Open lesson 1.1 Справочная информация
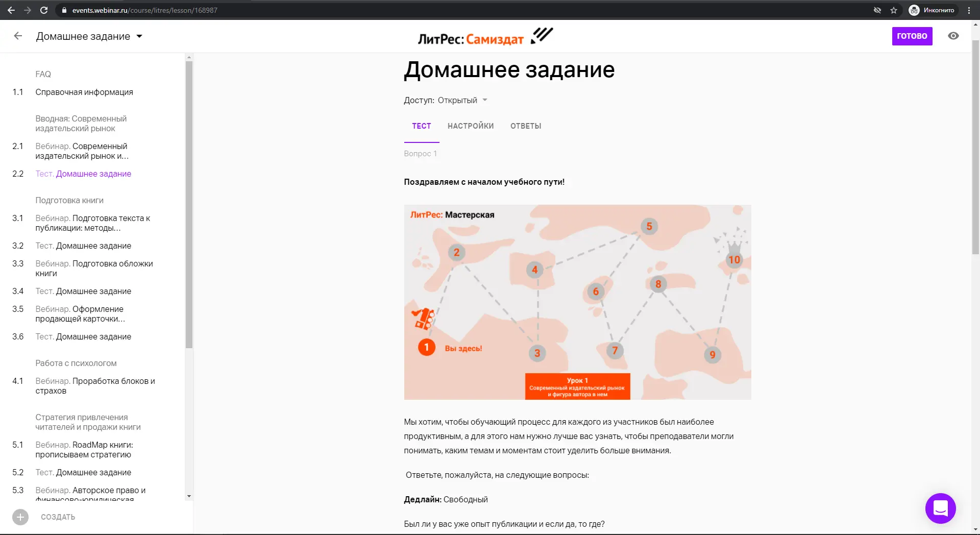 84,92
